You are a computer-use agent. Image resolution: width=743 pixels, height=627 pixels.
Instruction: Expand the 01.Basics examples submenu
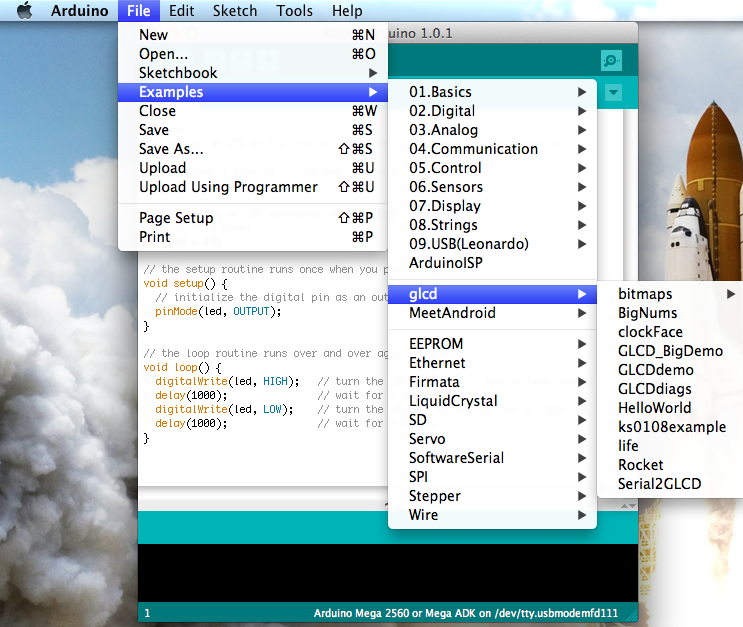492,92
